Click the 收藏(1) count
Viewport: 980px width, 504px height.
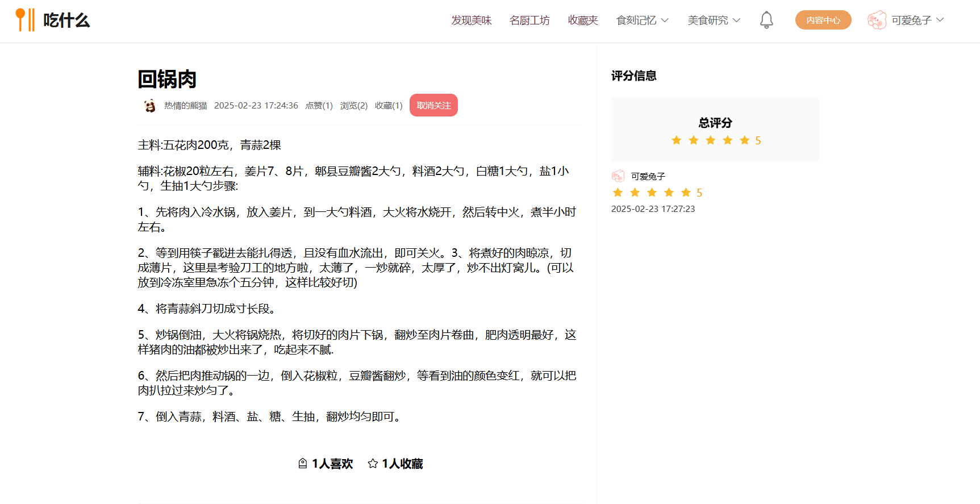click(389, 106)
